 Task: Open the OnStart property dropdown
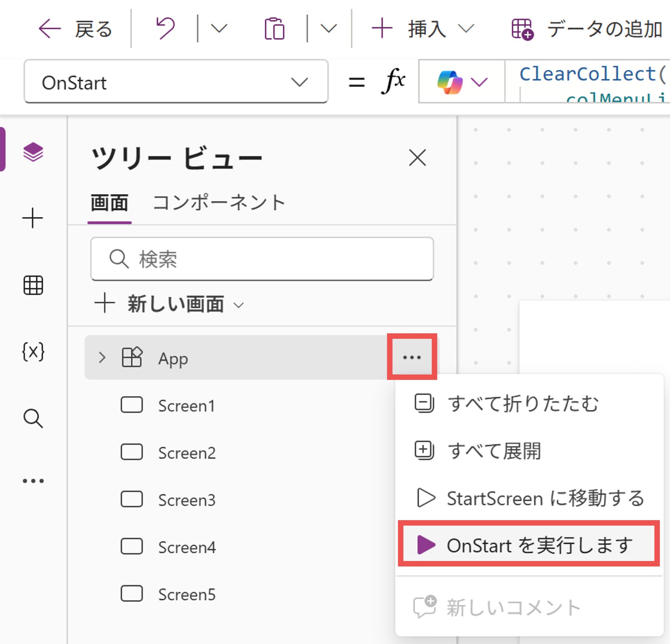(x=176, y=82)
